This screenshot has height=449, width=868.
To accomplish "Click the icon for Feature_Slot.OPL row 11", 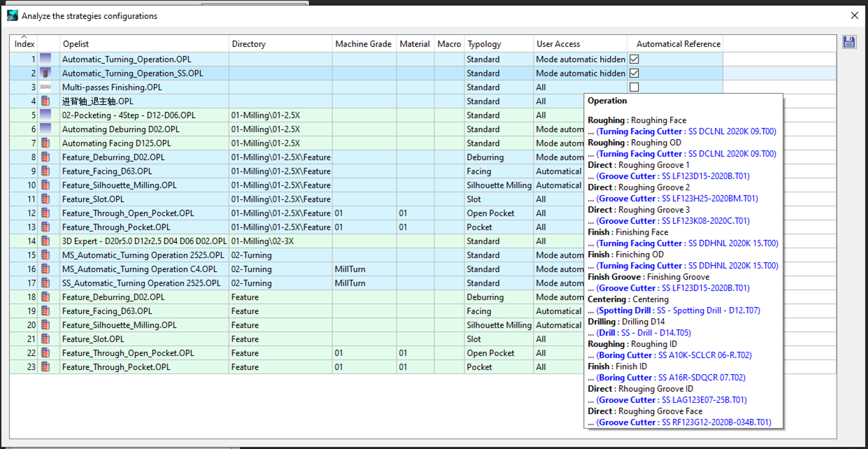I will pyautogui.click(x=45, y=199).
